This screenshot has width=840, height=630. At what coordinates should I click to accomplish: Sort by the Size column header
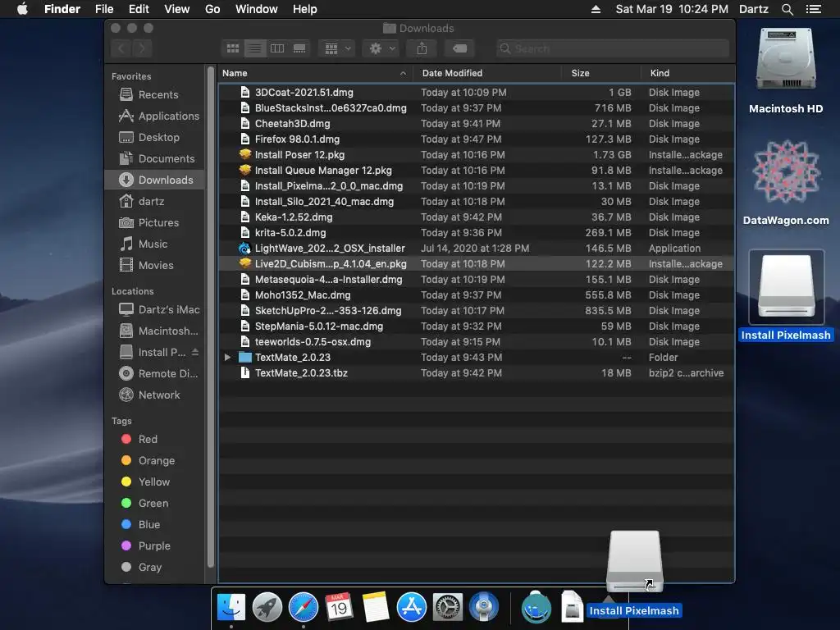(601, 73)
